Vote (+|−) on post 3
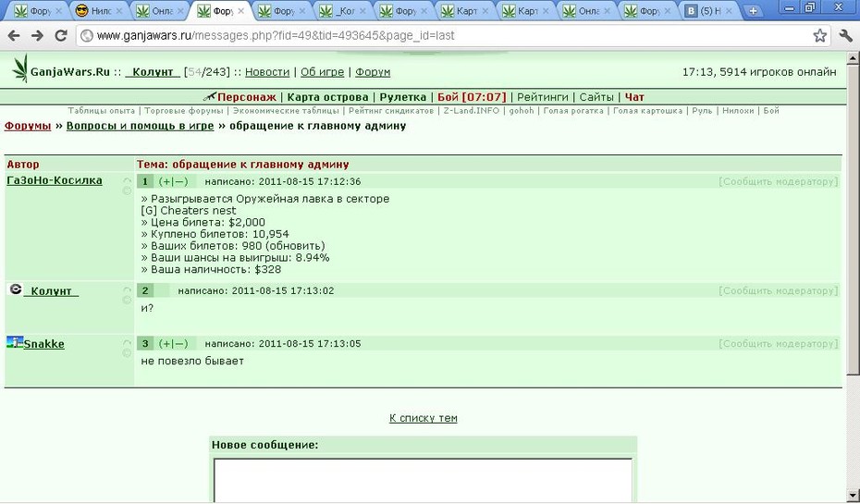860x504 pixels. (x=173, y=344)
